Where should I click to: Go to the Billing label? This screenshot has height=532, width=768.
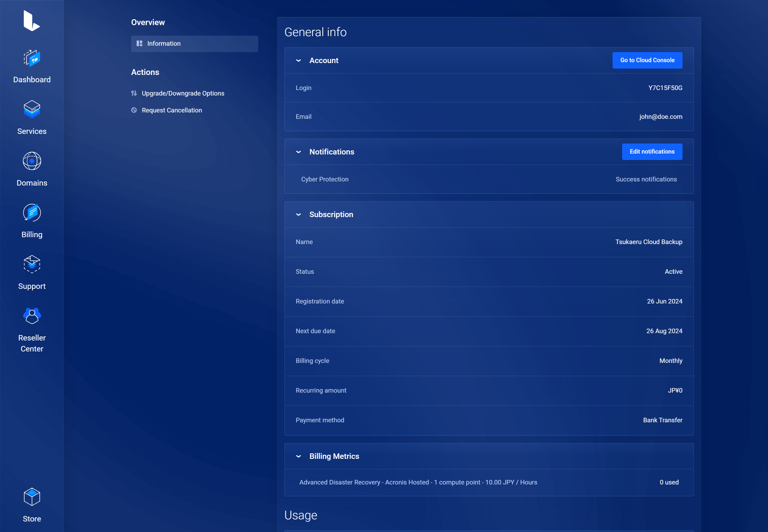point(32,234)
